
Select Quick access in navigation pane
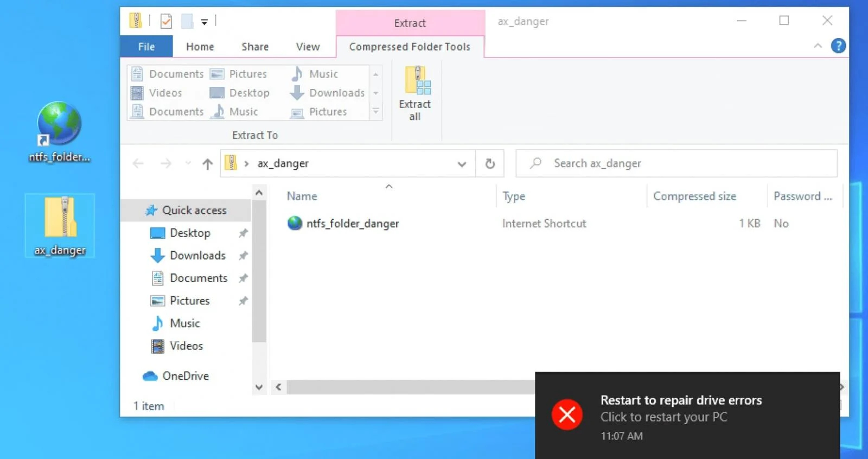click(186, 211)
